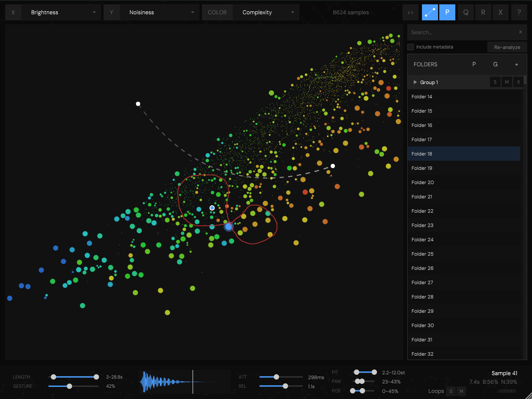
Task: Toggle the Loops S button
Action: point(451,391)
